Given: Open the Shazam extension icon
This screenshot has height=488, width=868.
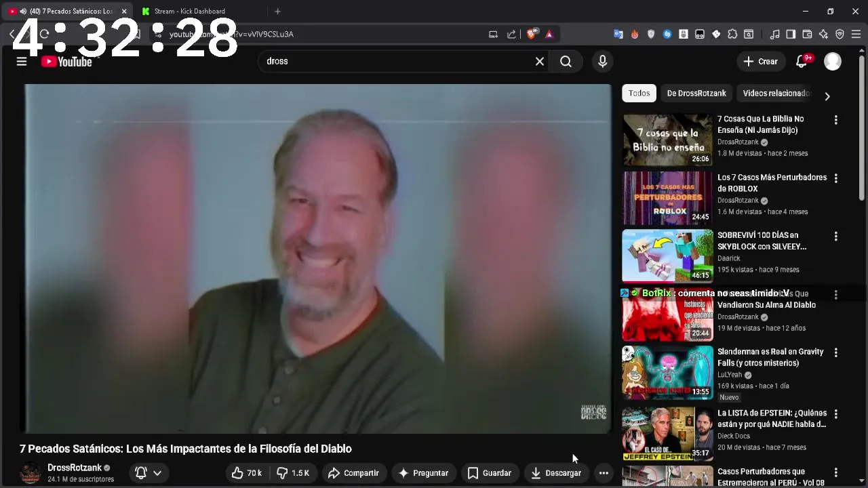Looking at the screenshot, I should pyautogui.click(x=667, y=35).
